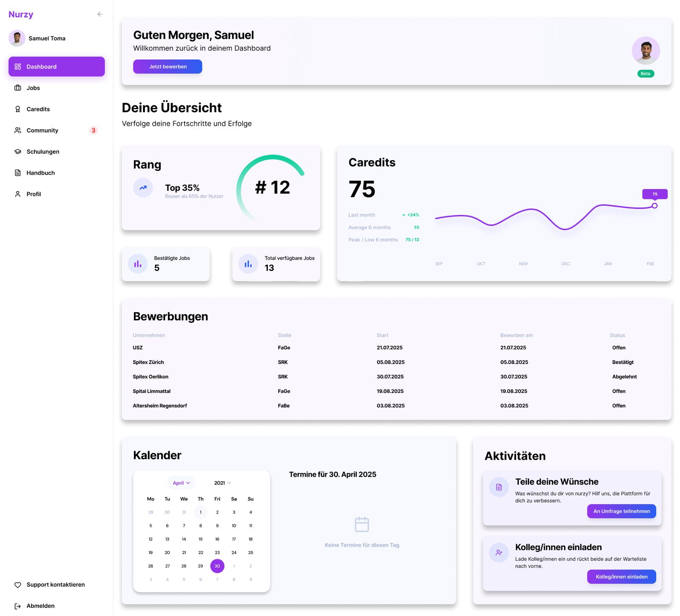Click the Community people icon

18,130
